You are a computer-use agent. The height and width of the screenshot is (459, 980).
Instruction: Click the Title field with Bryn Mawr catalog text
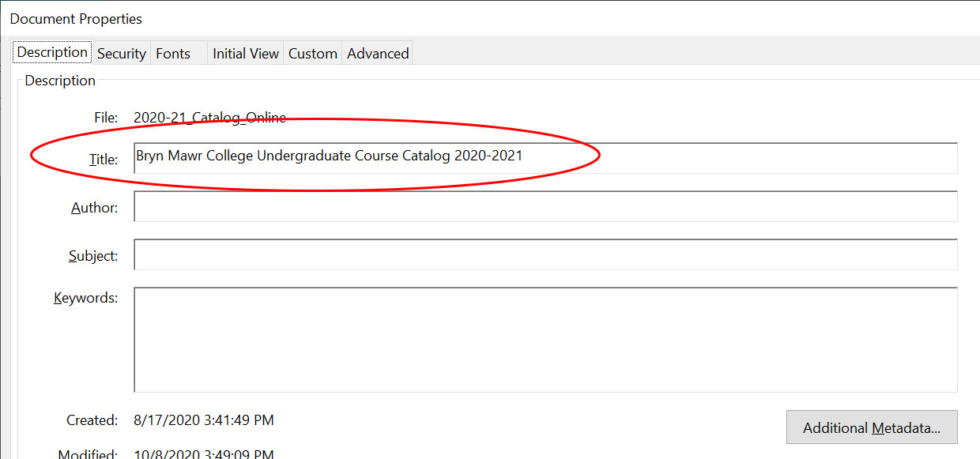tap(545, 158)
